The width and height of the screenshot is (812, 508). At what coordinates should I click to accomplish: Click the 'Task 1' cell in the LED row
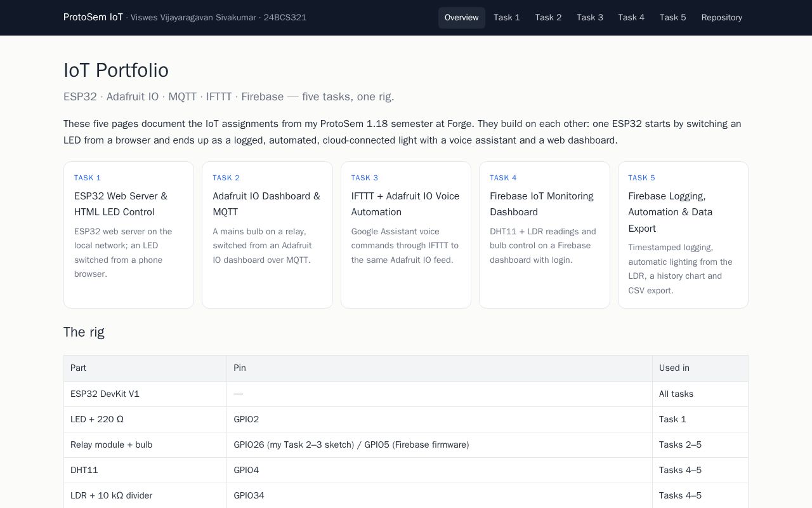[700, 419]
